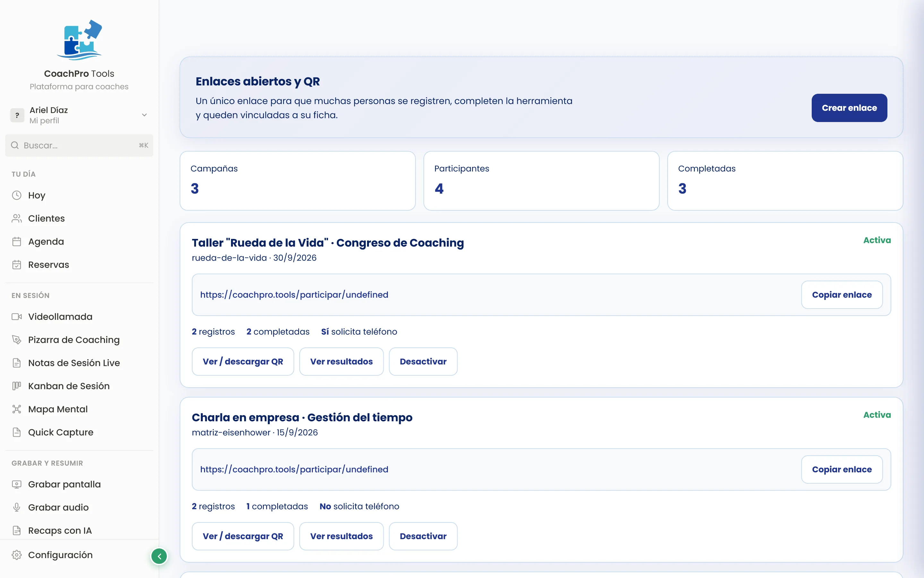The image size is (924, 578).
Task: Open the Hoy menu item
Action: coord(79,195)
